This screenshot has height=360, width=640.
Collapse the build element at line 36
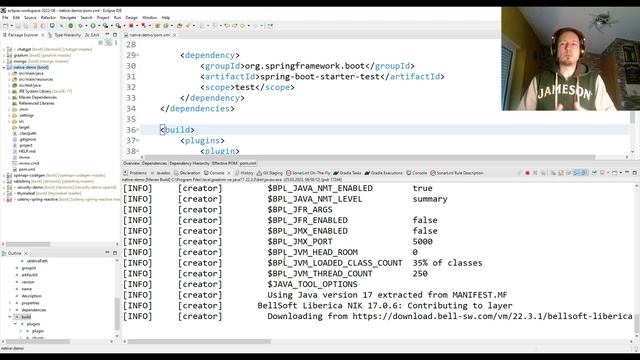tap(138, 130)
